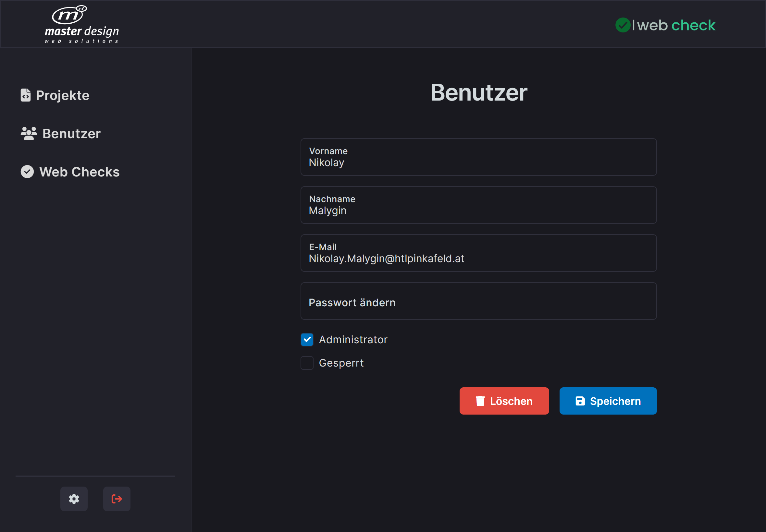
Task: Click the Projekte file-code icon
Action: [x=26, y=95]
